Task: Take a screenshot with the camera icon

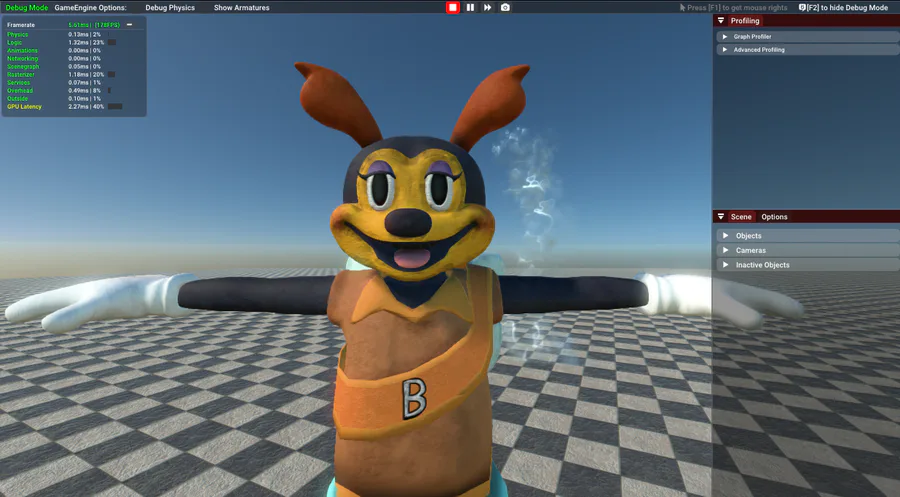Action: [505, 7]
